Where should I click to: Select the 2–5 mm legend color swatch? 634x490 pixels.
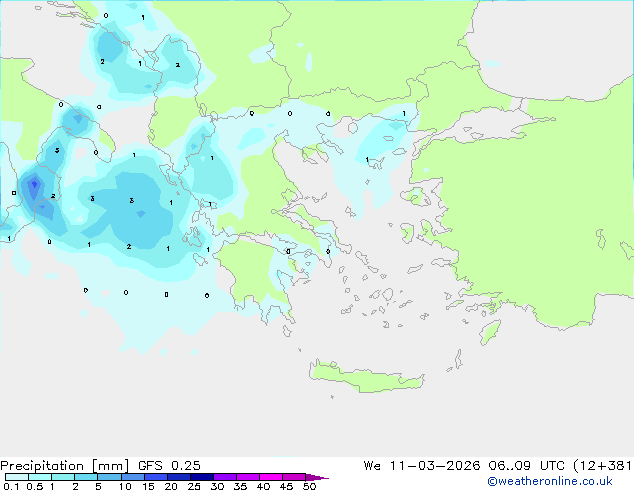point(86,477)
